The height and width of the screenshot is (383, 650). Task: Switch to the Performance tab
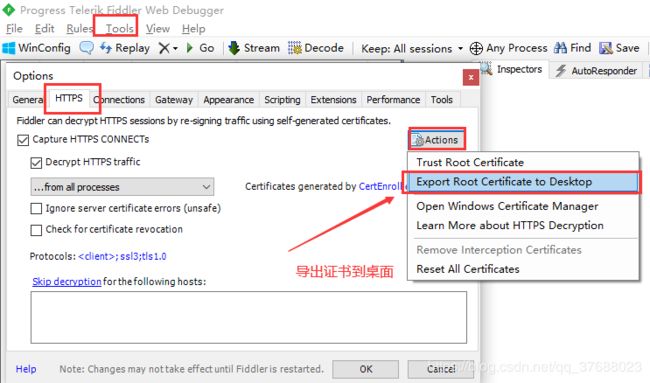pyautogui.click(x=393, y=100)
